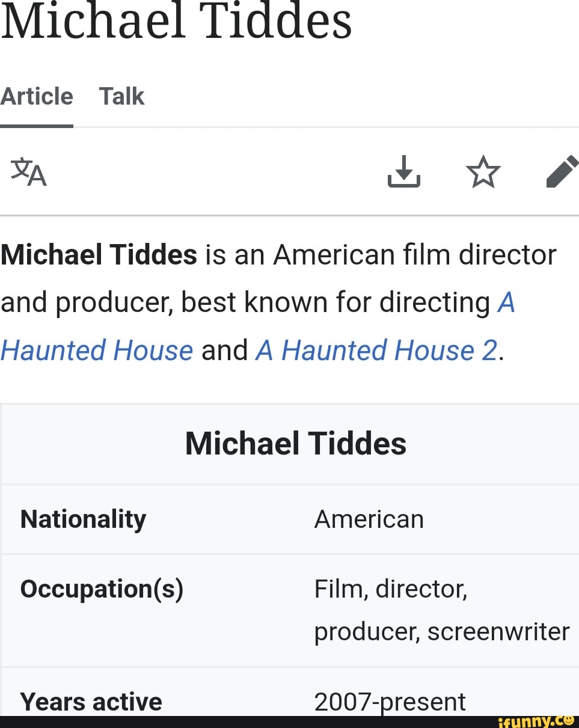
Task: Switch to the Talk tab
Action: tap(121, 96)
